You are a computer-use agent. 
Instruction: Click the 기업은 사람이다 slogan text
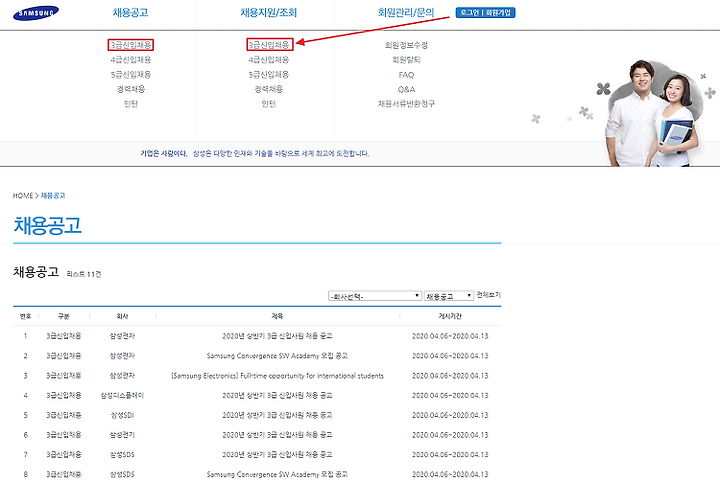[x=164, y=153]
